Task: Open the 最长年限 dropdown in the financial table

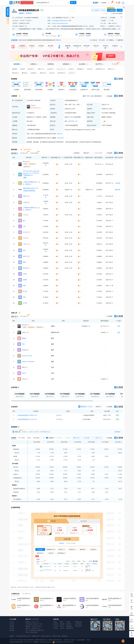Action: (76, 438)
